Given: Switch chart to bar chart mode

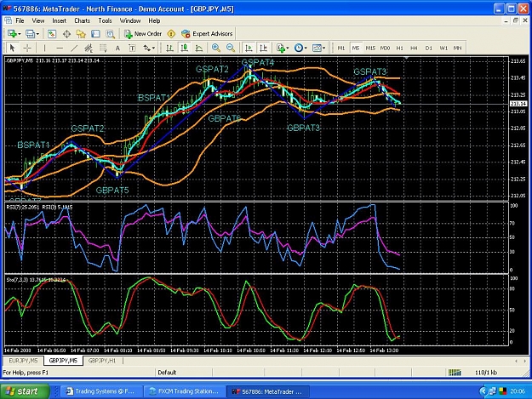Looking at the screenshot, I should 169,48.
